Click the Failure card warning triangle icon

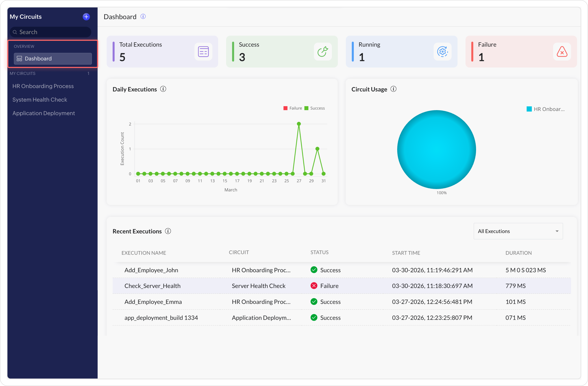pyautogui.click(x=562, y=52)
